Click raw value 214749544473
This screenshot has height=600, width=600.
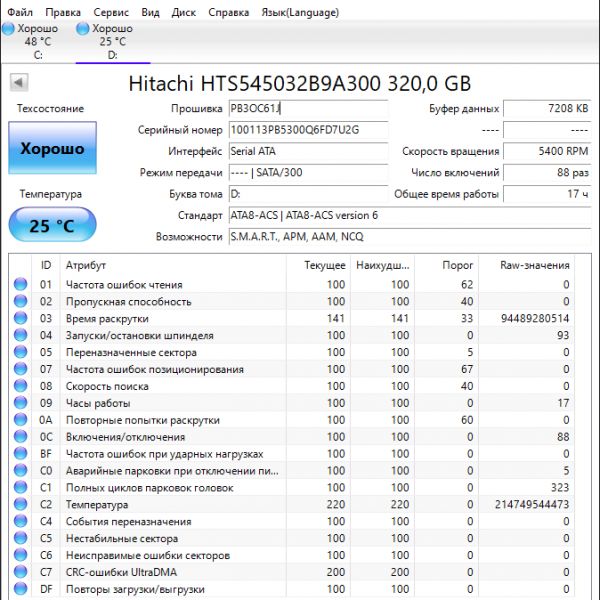[x=532, y=504]
